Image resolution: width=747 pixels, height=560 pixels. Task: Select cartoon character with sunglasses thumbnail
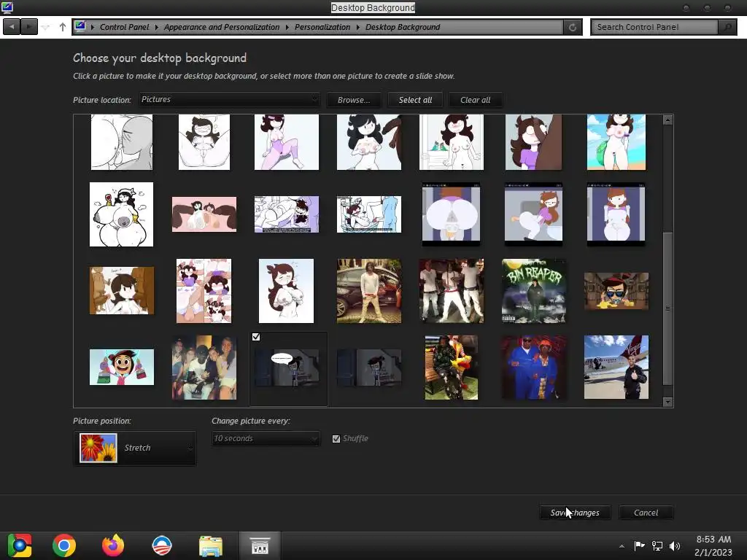(x=616, y=291)
